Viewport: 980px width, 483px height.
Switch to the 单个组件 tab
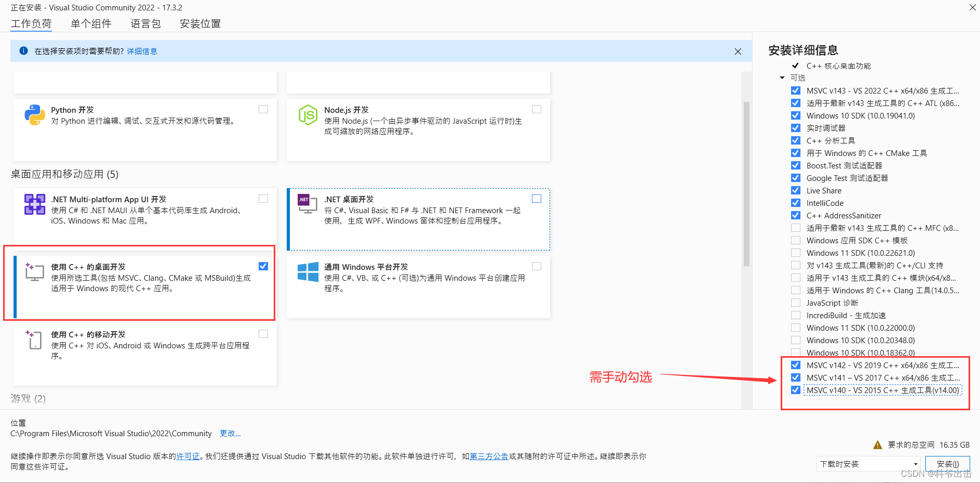tap(91, 24)
